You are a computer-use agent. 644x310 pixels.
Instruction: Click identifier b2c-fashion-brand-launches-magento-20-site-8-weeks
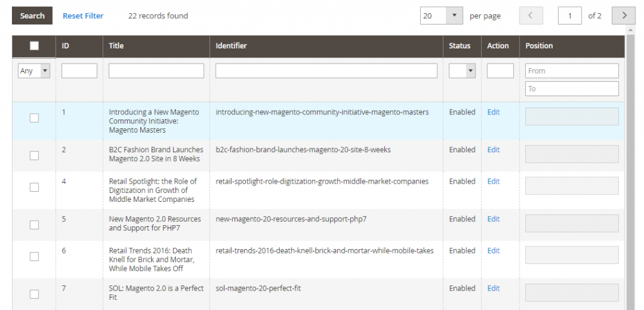coord(303,150)
